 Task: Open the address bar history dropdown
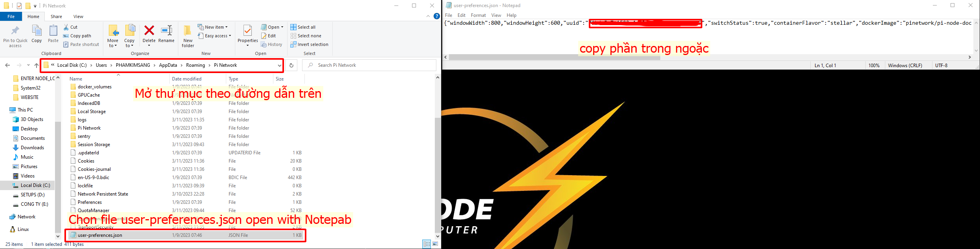[279, 66]
